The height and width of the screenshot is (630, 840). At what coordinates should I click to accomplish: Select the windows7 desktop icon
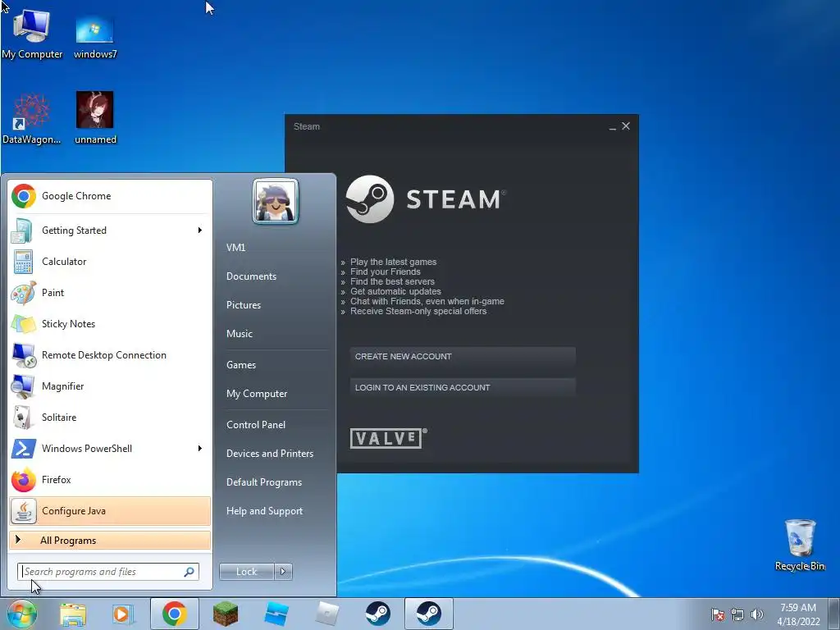tap(95, 38)
